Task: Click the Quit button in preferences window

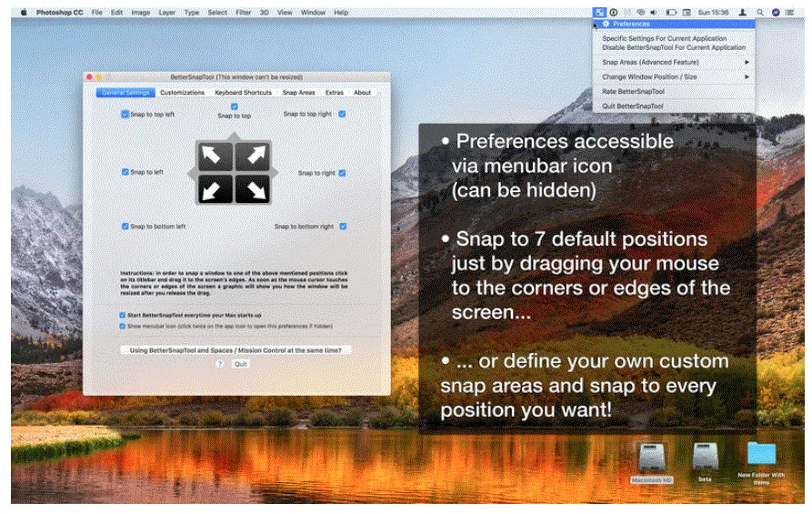Action: (x=240, y=364)
